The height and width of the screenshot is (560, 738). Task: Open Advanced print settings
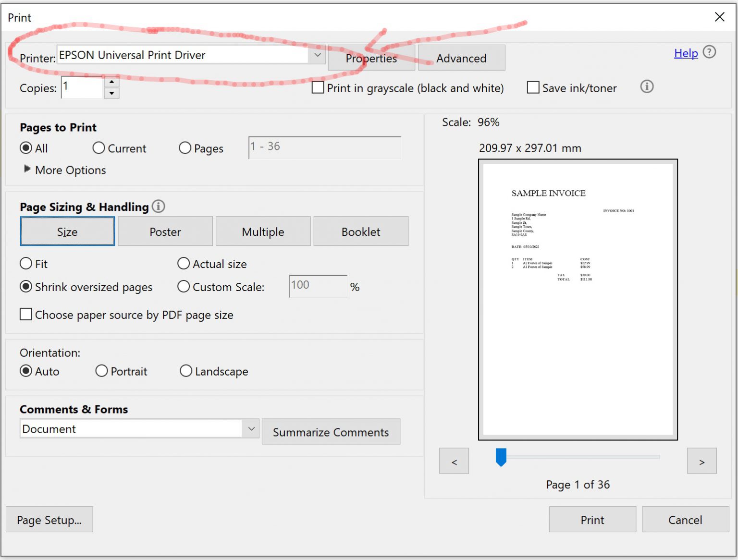461,58
